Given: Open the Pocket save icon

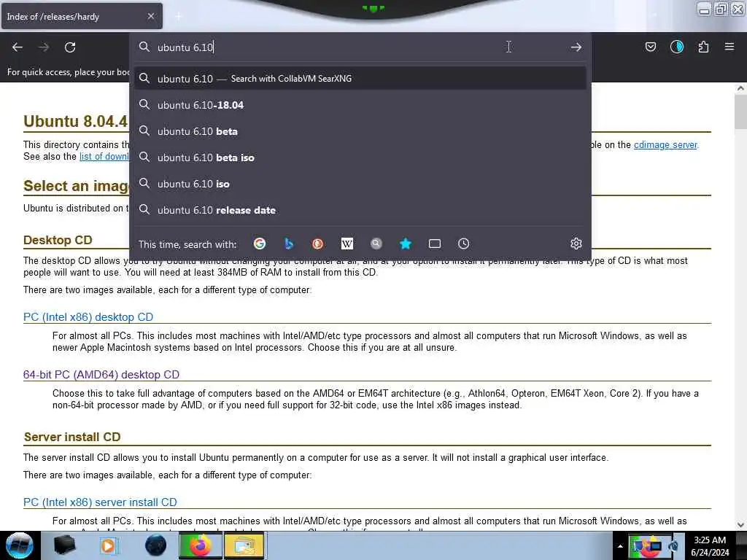Looking at the screenshot, I should (650, 47).
